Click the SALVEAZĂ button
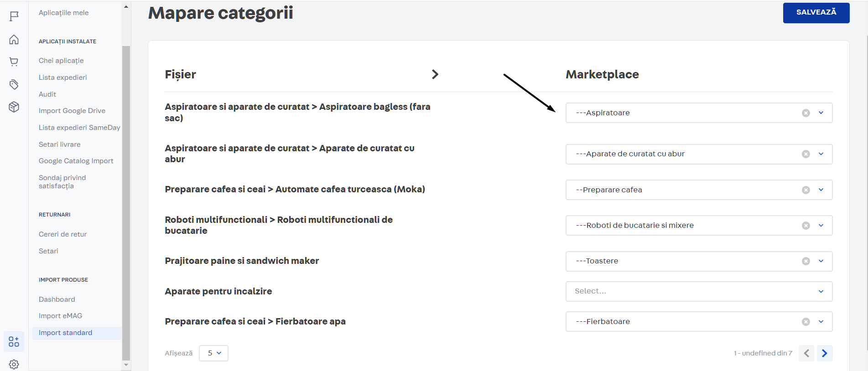Image resolution: width=868 pixels, height=371 pixels. [816, 13]
